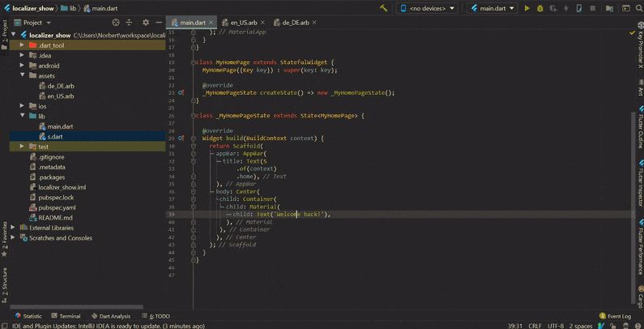Toggle the 2: Favorites side tab
This screenshot has height=329, width=644.
click(x=4, y=239)
